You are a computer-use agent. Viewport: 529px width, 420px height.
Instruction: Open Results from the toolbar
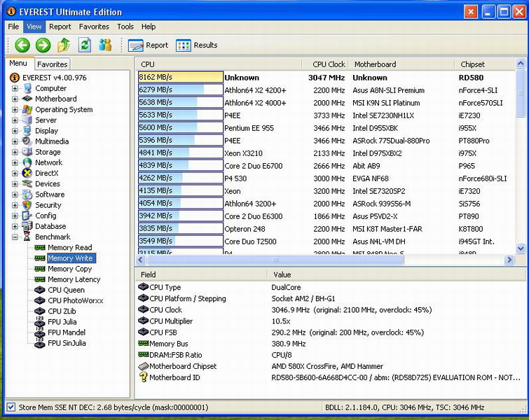197,45
